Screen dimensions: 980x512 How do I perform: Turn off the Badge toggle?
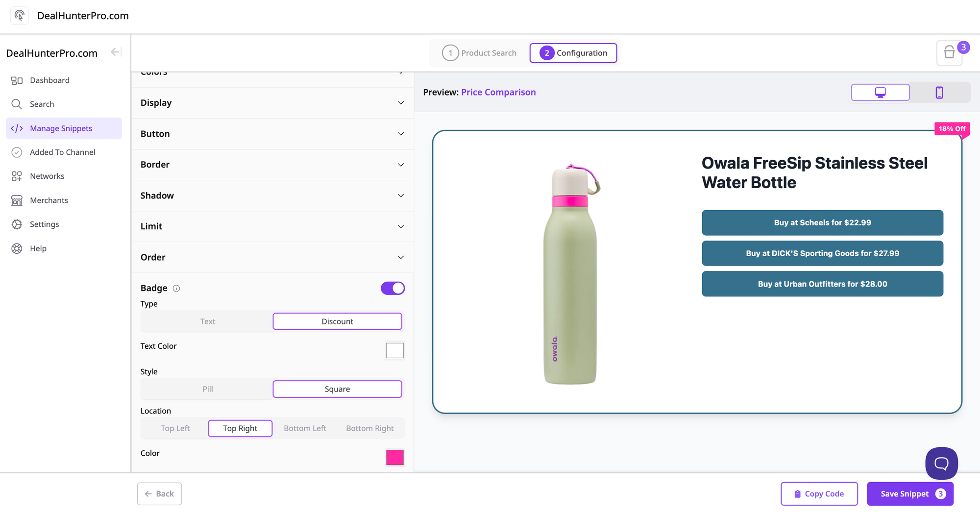pyautogui.click(x=392, y=288)
